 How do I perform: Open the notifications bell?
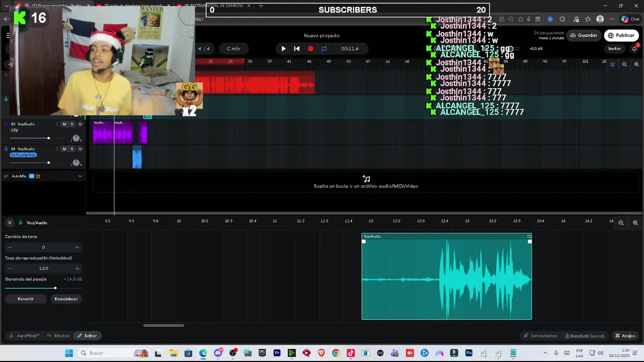(x=634, y=49)
